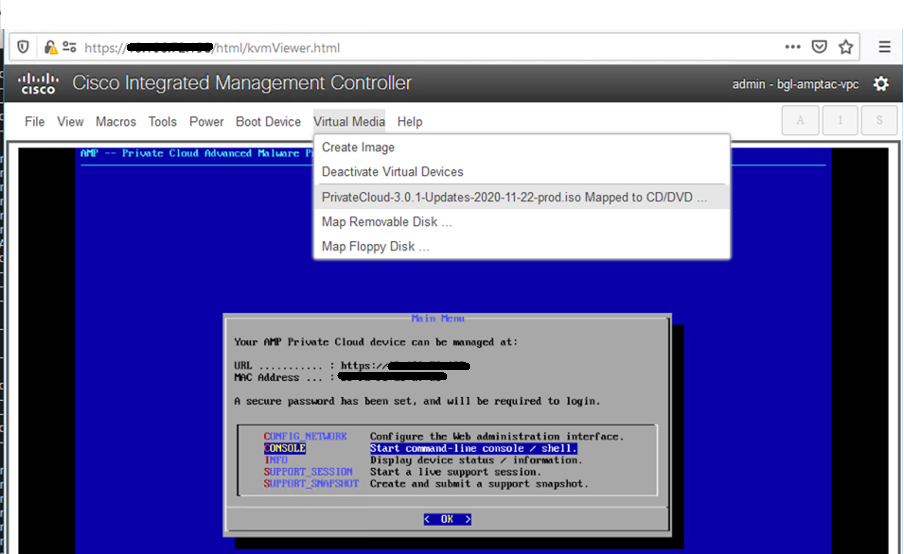The height and width of the screenshot is (554, 904).
Task: Open the Boot Device menu
Action: click(x=268, y=122)
